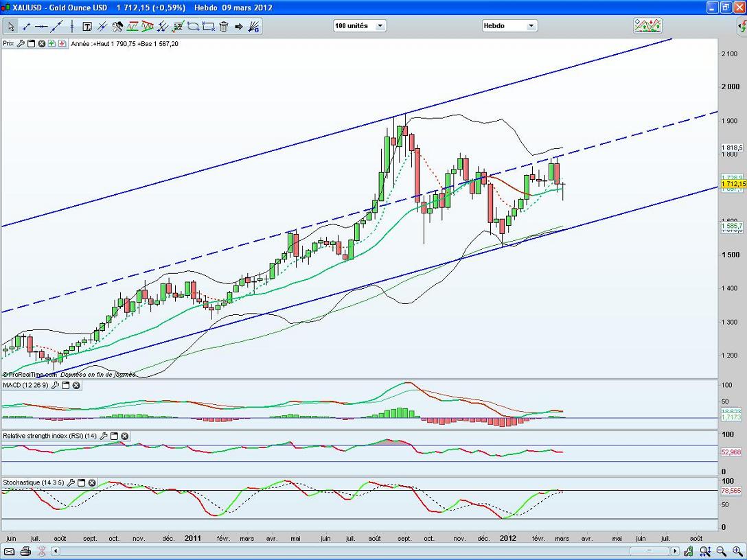
Task: Click the envelope icon to email chart
Action: 10,551
